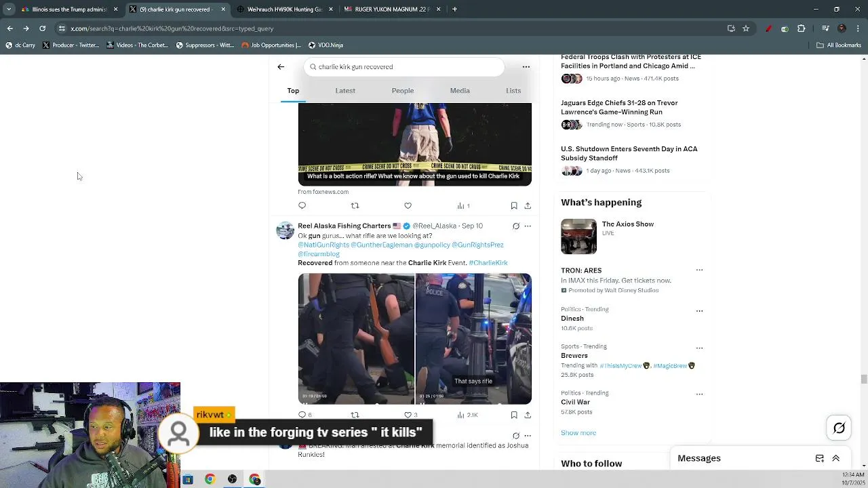Click the page vertical scrollbar thumb

[x=863, y=379]
